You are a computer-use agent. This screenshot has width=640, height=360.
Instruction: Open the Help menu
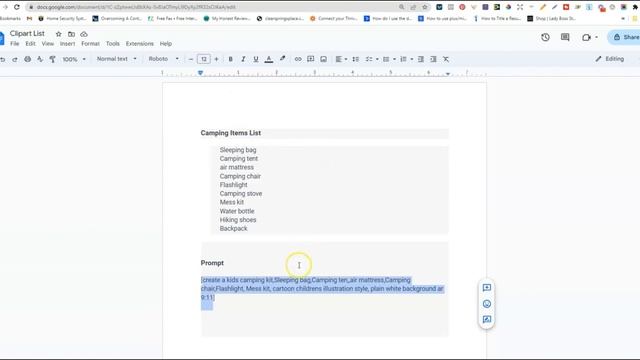[166, 44]
